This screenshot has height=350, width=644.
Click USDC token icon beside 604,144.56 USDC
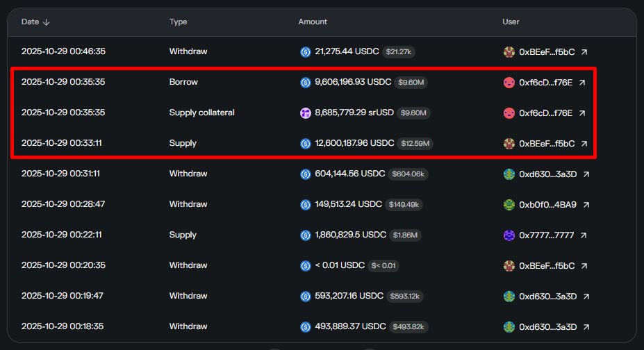coord(305,174)
